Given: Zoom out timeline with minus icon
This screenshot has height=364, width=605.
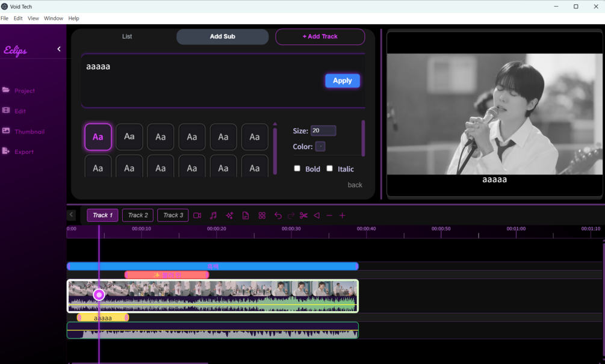Looking at the screenshot, I should click(329, 215).
